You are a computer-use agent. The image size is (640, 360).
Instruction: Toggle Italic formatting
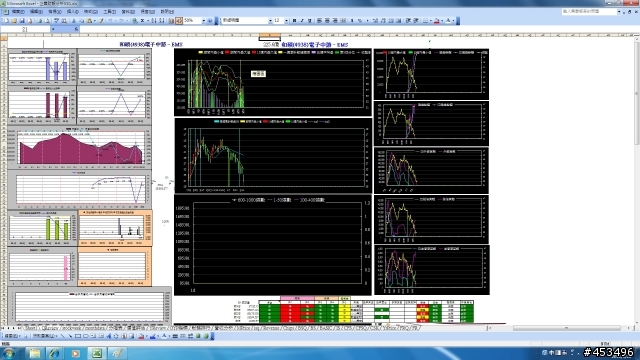302,20
